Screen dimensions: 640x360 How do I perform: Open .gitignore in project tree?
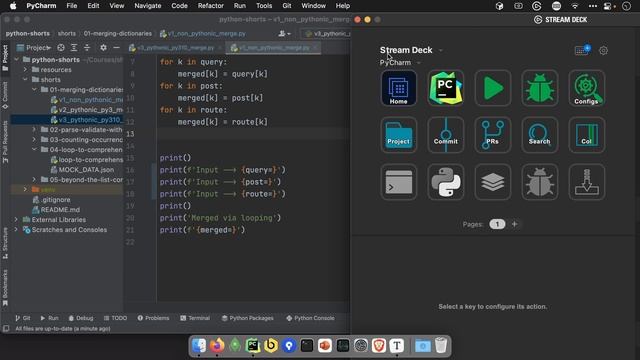[51, 200]
